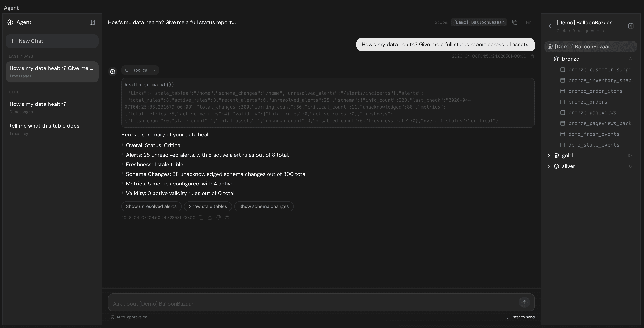Screen dimensions: 644x328
Task: Click the gold schema label
Action: pyautogui.click(x=567, y=156)
